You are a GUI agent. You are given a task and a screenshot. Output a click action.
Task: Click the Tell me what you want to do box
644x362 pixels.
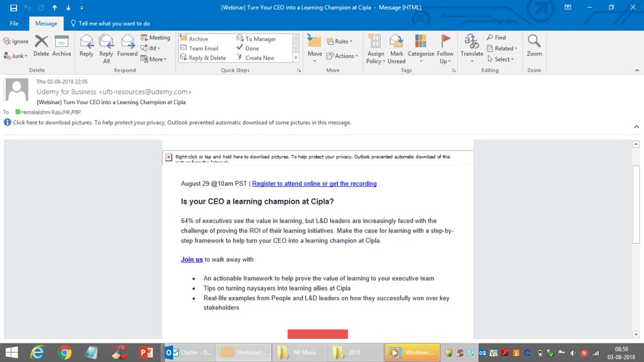pyautogui.click(x=111, y=24)
